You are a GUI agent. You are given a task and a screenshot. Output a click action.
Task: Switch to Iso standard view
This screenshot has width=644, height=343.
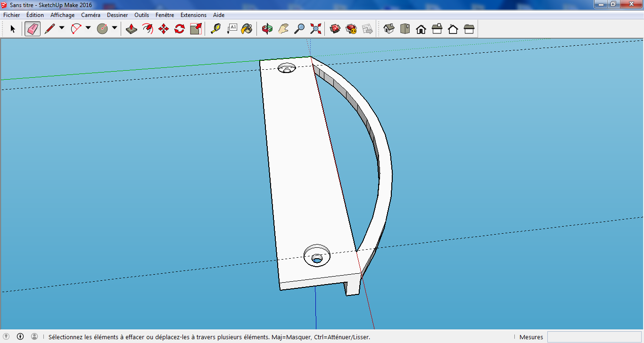pos(389,29)
